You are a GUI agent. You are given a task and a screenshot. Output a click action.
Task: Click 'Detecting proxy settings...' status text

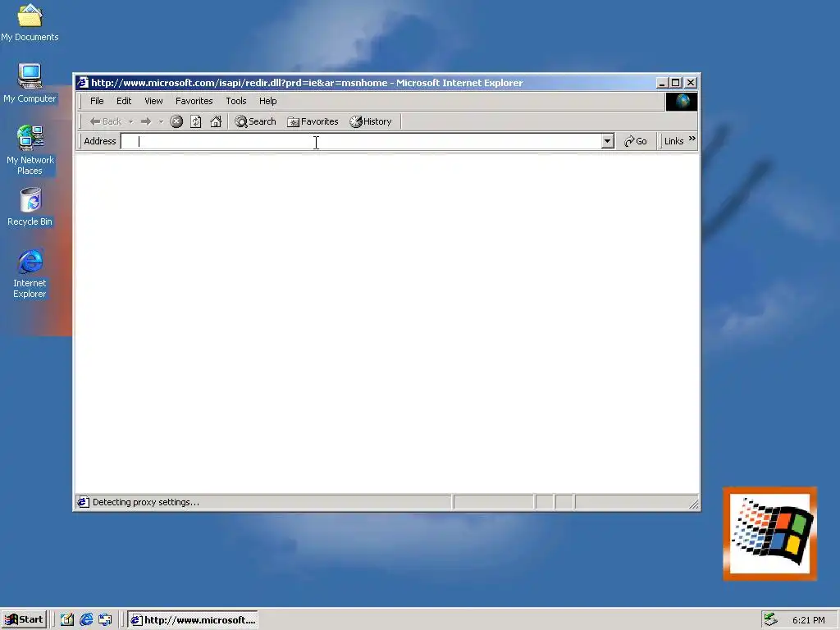(146, 502)
